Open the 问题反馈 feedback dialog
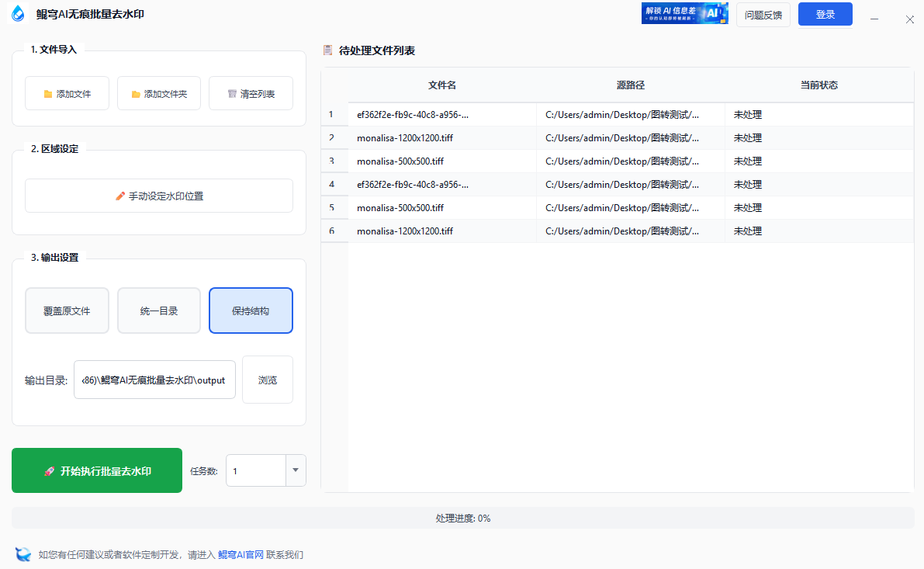924x569 pixels. pos(763,14)
